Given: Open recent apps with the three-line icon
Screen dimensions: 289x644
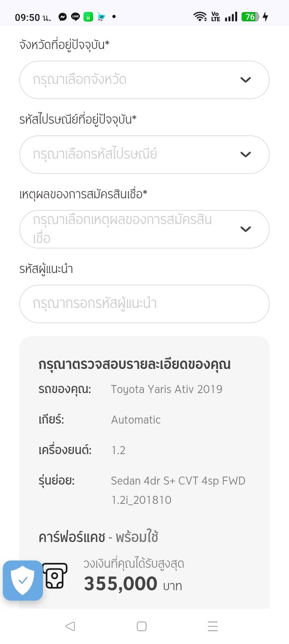Looking at the screenshot, I should coord(213,626).
